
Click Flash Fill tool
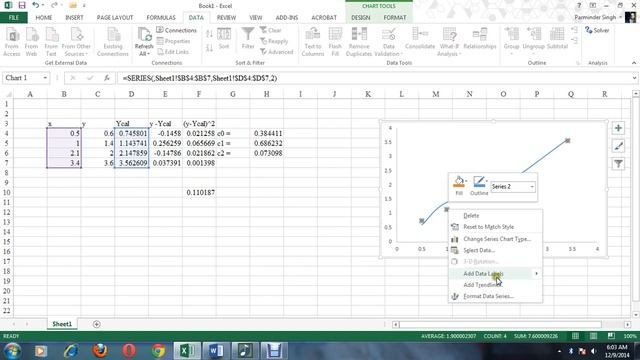[x=335, y=42]
